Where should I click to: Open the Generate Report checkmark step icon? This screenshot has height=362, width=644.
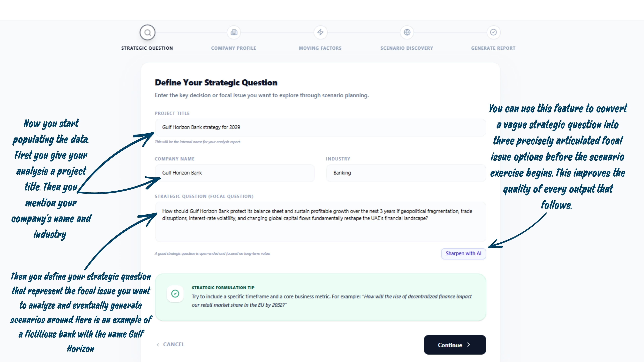494,32
